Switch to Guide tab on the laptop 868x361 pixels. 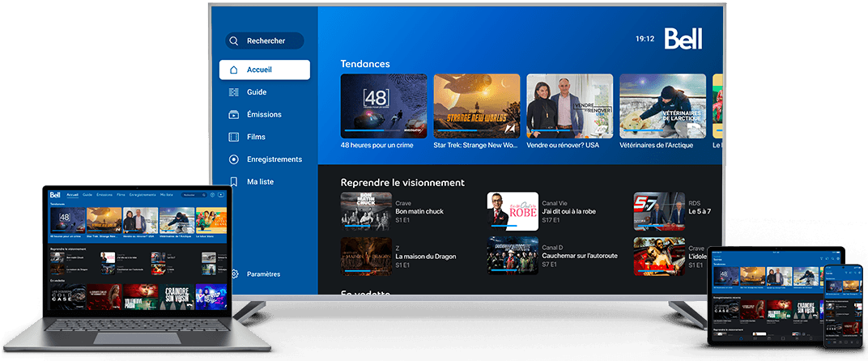pyautogui.click(x=87, y=195)
